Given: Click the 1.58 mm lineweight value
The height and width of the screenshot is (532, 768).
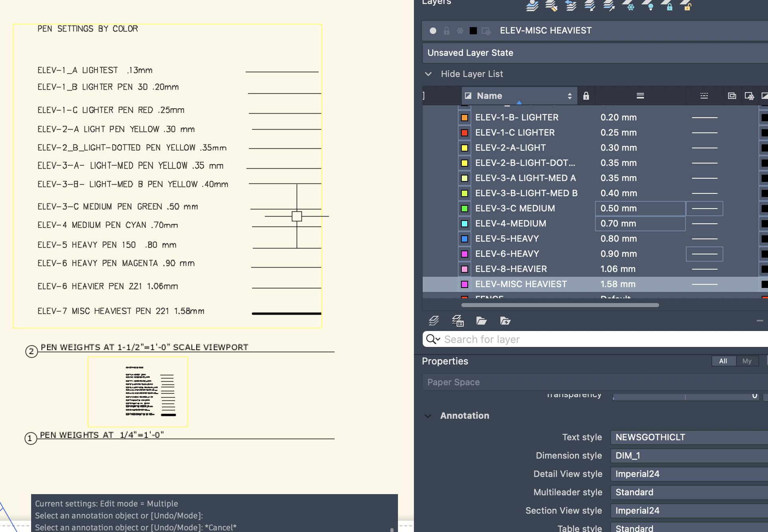Looking at the screenshot, I should pos(618,284).
